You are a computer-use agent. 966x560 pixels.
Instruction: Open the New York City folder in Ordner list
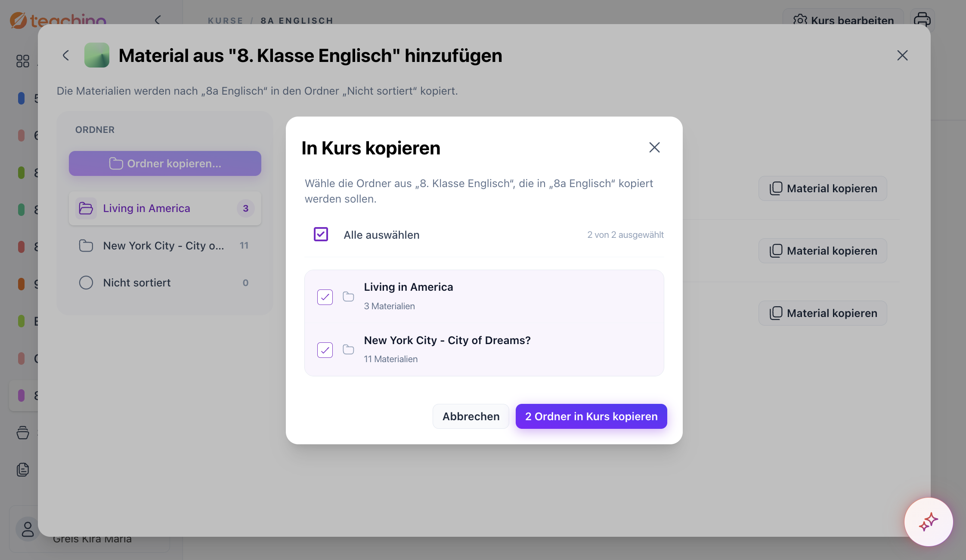pos(165,246)
